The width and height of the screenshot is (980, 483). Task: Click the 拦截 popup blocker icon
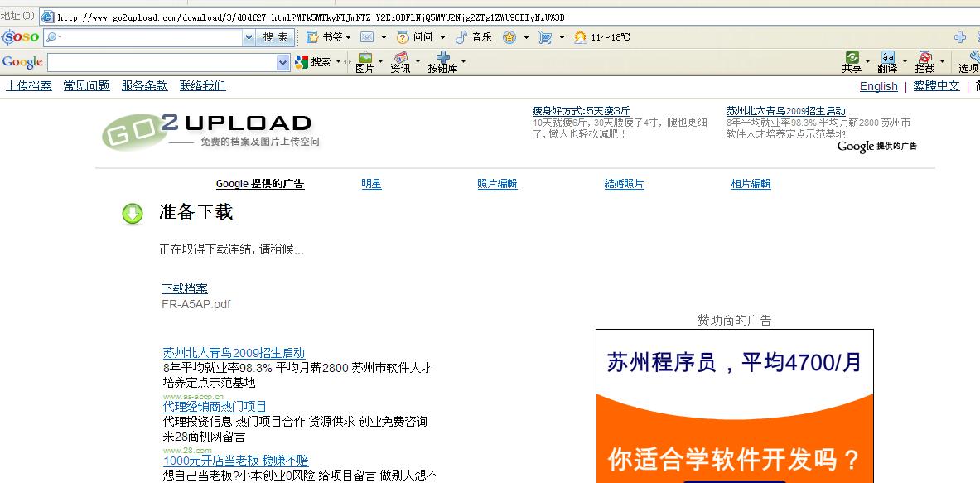[x=924, y=58]
